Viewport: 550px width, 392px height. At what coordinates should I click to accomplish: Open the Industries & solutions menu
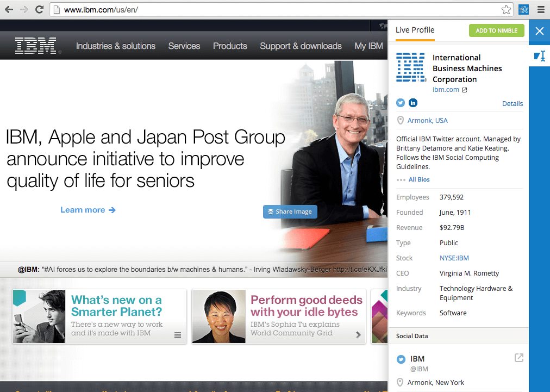[x=116, y=46]
